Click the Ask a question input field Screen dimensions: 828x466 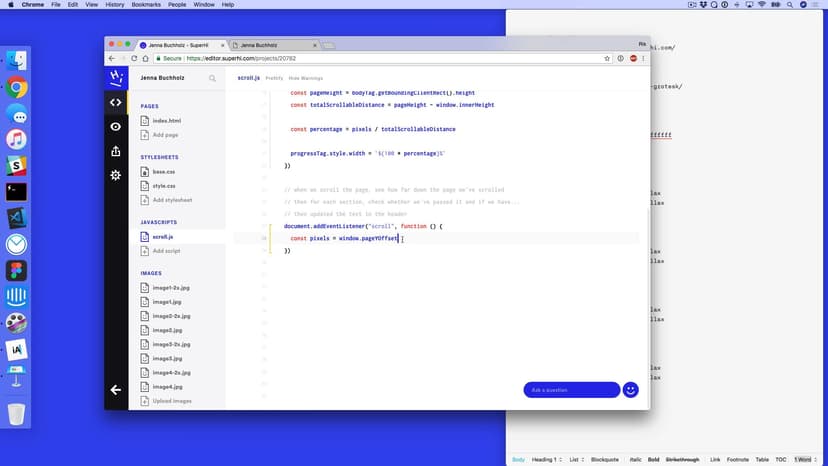[570, 390]
